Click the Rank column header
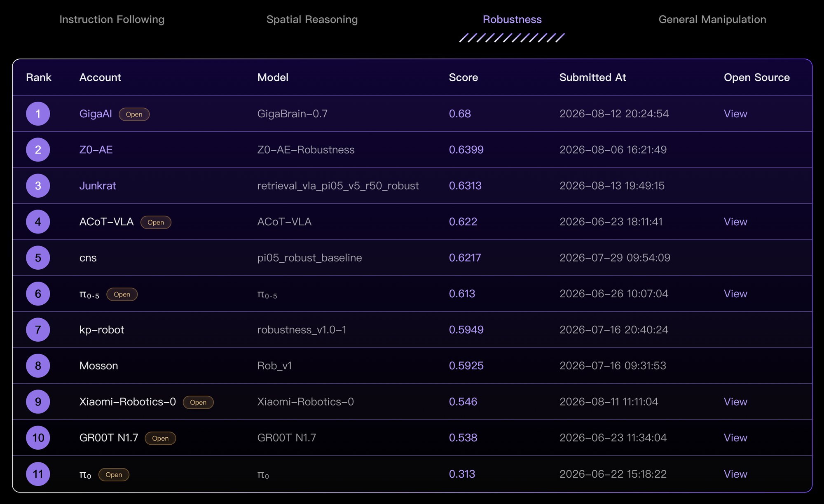Viewport: 824px width, 504px height. [x=39, y=77]
